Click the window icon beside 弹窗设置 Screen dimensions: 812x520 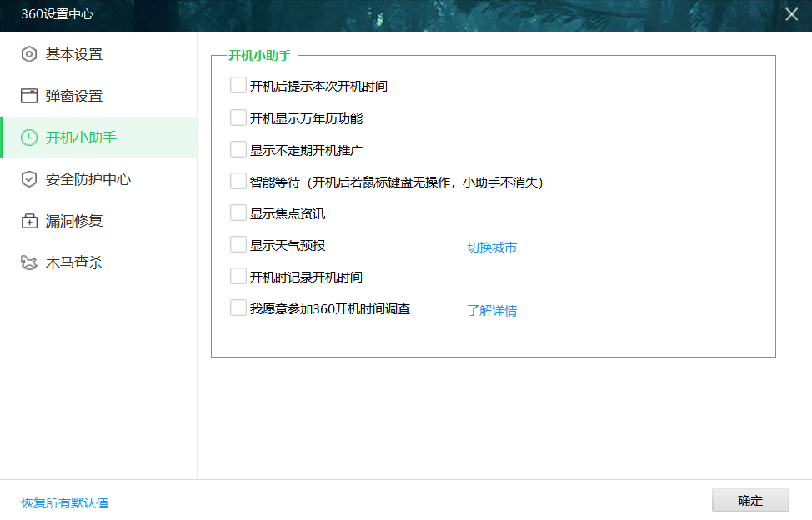(29, 96)
